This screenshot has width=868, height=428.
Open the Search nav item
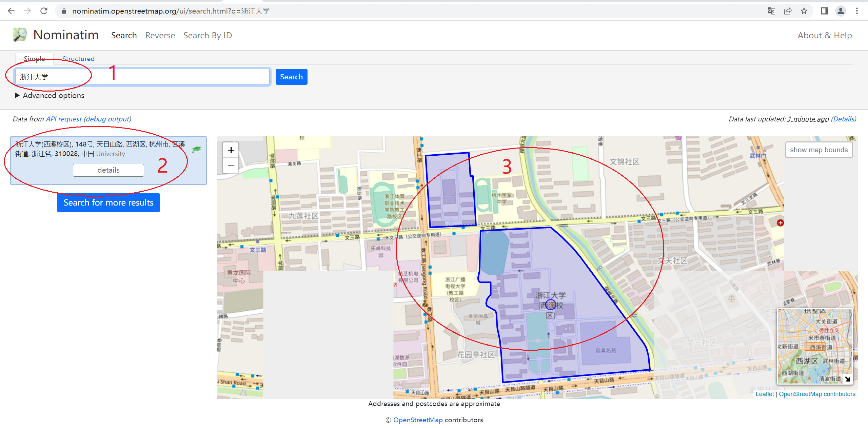124,35
